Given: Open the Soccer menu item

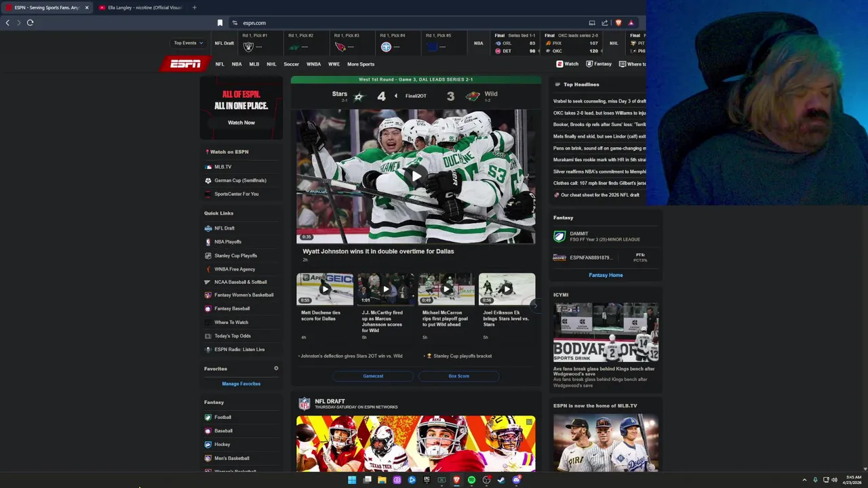Looking at the screenshot, I should click(x=291, y=64).
